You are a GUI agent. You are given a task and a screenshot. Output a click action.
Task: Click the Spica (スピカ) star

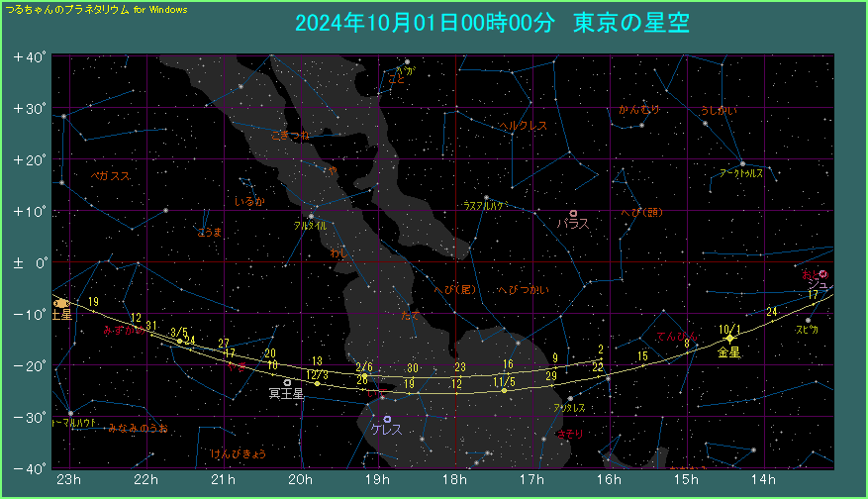pyautogui.click(x=808, y=320)
